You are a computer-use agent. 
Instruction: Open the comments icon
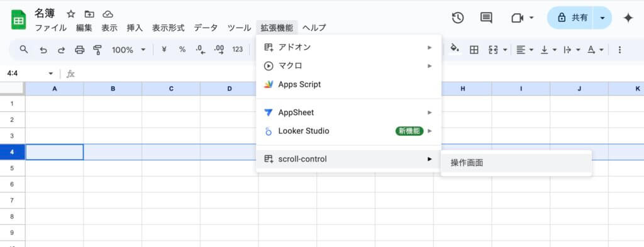(486, 18)
